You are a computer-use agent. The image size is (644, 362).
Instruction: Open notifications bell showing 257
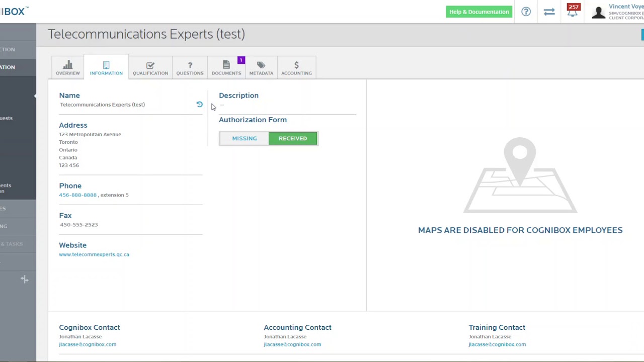(x=573, y=12)
